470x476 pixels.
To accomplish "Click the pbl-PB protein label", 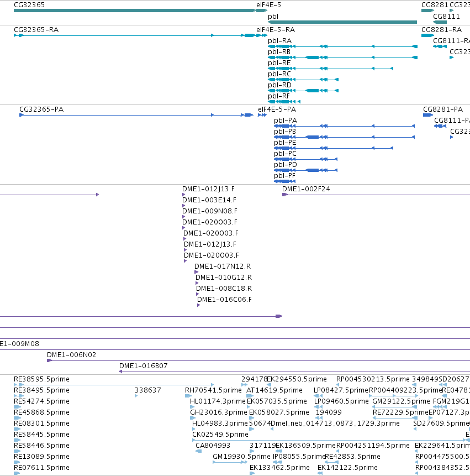I will pos(285,132).
